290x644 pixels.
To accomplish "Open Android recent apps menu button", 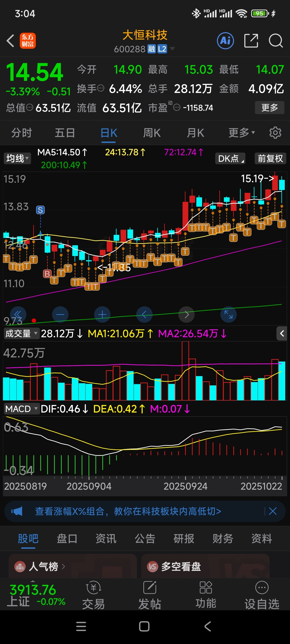I will click(81, 626).
